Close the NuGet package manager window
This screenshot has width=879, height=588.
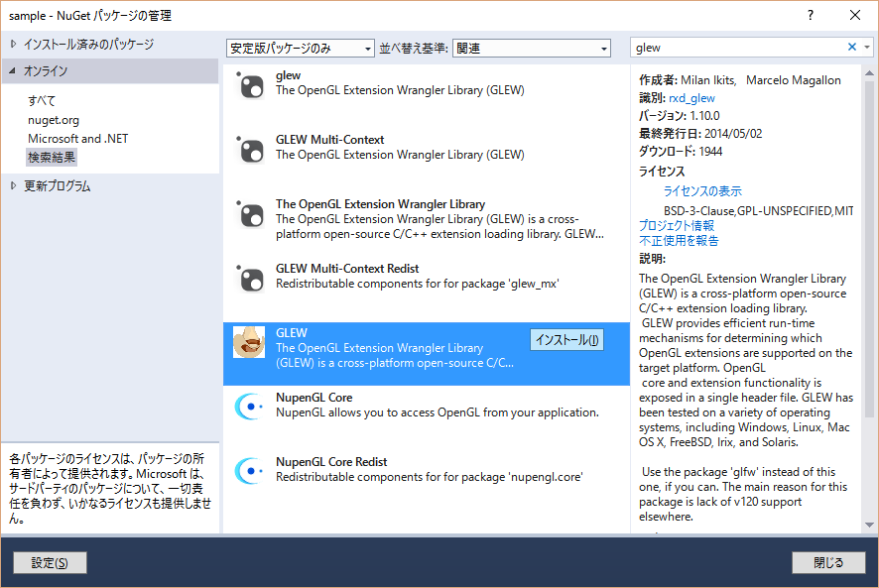point(855,15)
